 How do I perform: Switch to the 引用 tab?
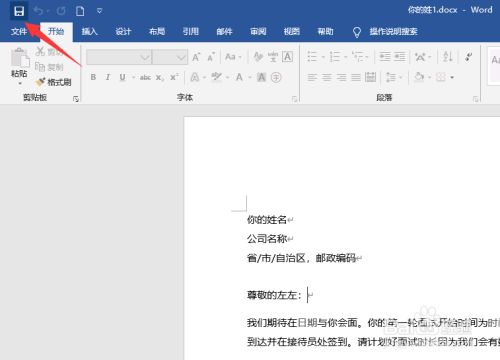tap(191, 31)
